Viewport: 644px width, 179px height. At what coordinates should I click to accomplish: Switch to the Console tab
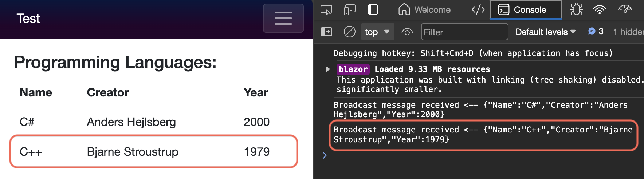point(526,10)
